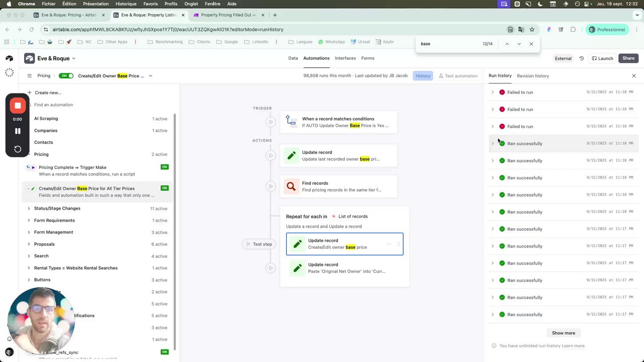Go to next find-in-page match

[519, 44]
